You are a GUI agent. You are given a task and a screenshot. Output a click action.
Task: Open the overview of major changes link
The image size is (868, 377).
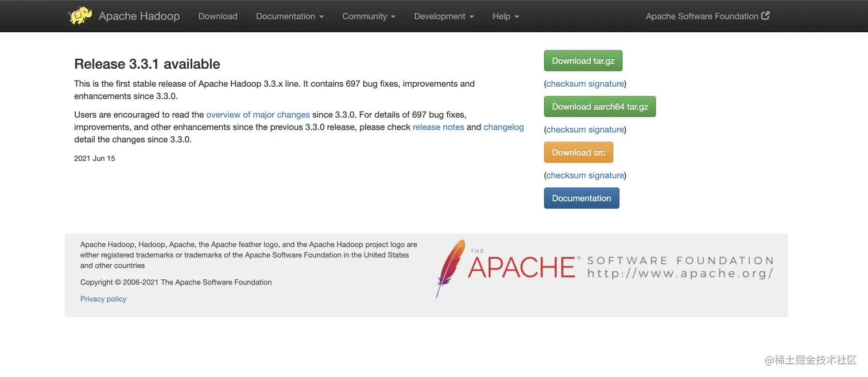click(x=258, y=115)
